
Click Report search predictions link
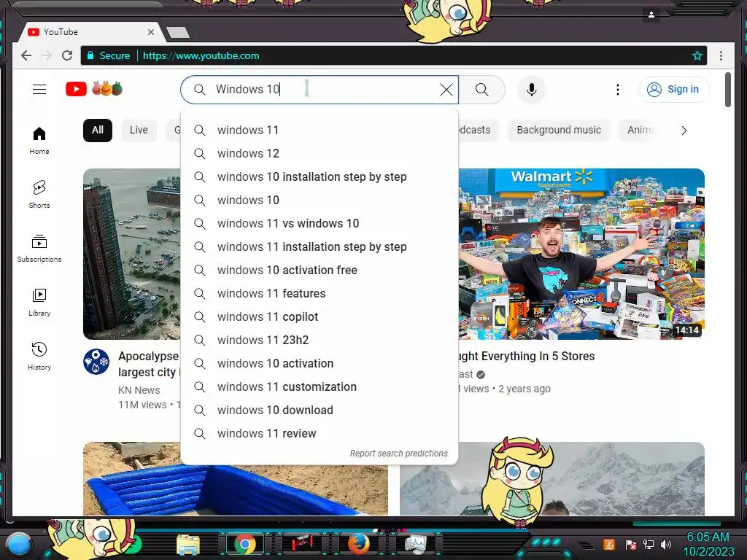coord(399,454)
